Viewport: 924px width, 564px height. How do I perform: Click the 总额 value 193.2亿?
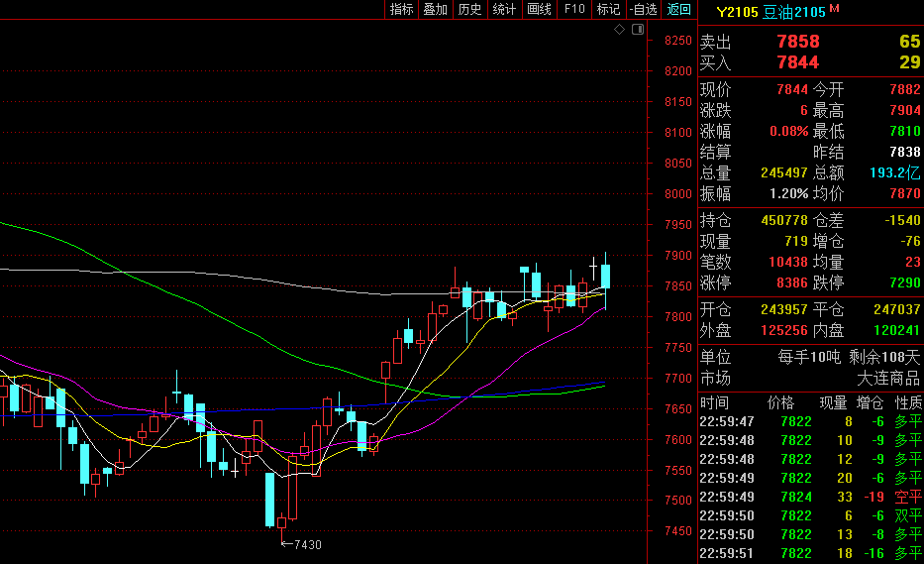point(894,172)
